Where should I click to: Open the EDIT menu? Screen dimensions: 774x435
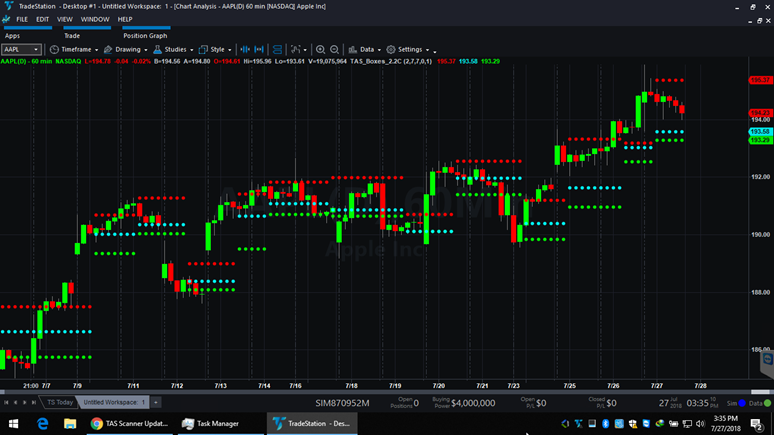click(x=42, y=19)
